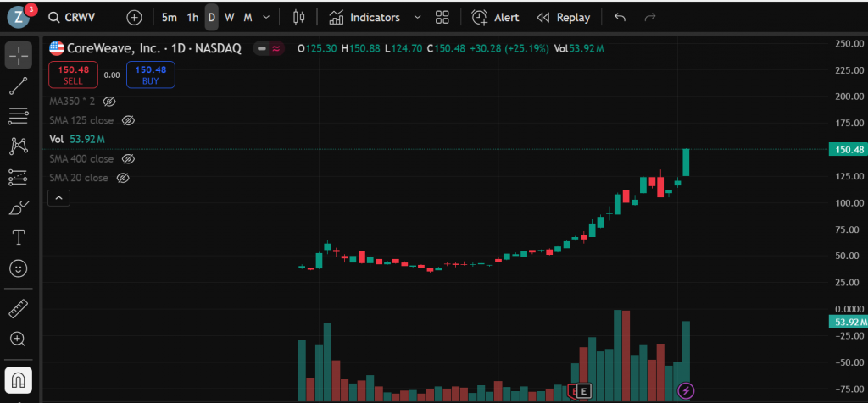Open the dropdown arrow next to Indicators
Screen dimensions: 868x403
click(416, 17)
